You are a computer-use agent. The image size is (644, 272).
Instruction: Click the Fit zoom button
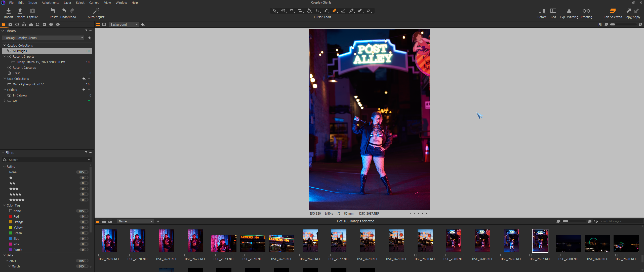tap(600, 25)
